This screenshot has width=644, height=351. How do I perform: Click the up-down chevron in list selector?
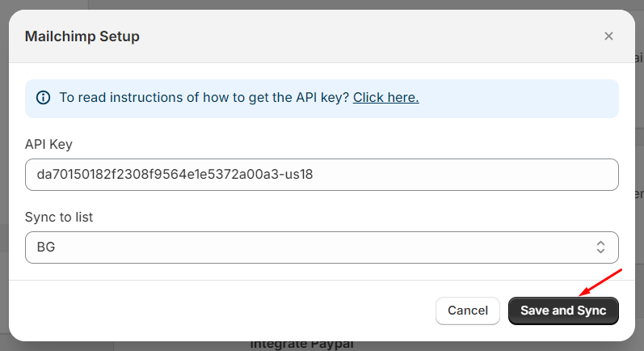coord(600,247)
